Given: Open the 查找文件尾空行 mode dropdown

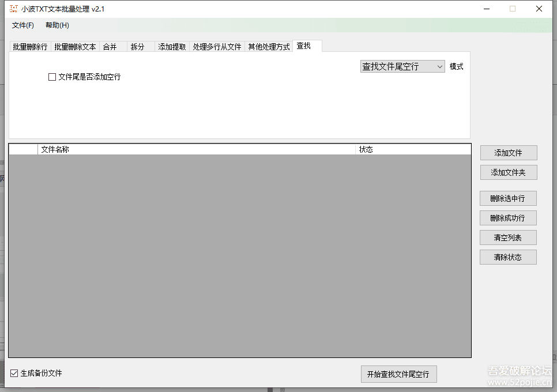Looking at the screenshot, I should point(402,66).
